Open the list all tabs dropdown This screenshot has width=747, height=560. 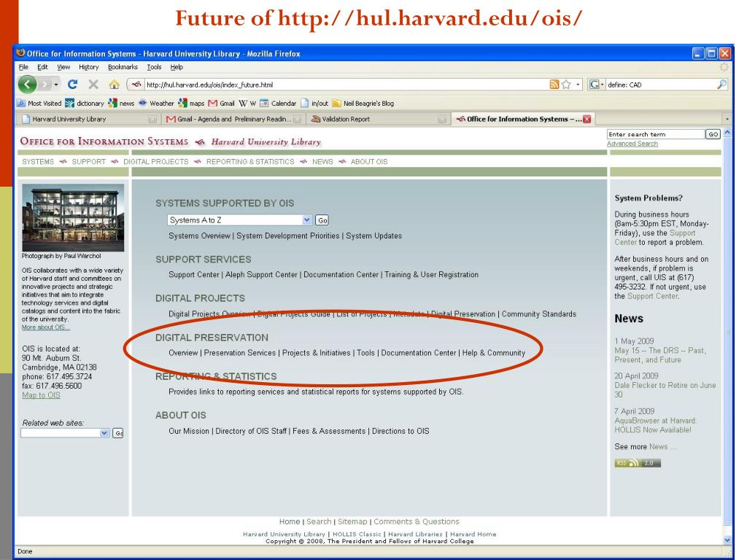727,119
